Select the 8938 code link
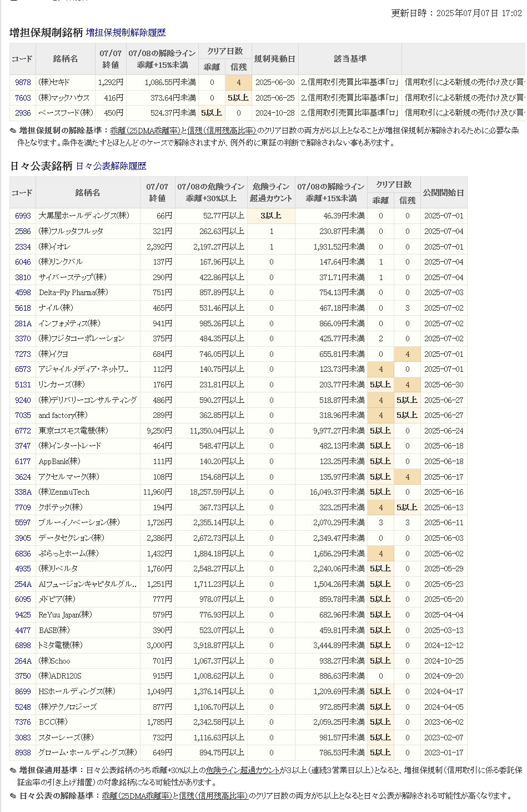Screen dimensions: 527x812 23,753
